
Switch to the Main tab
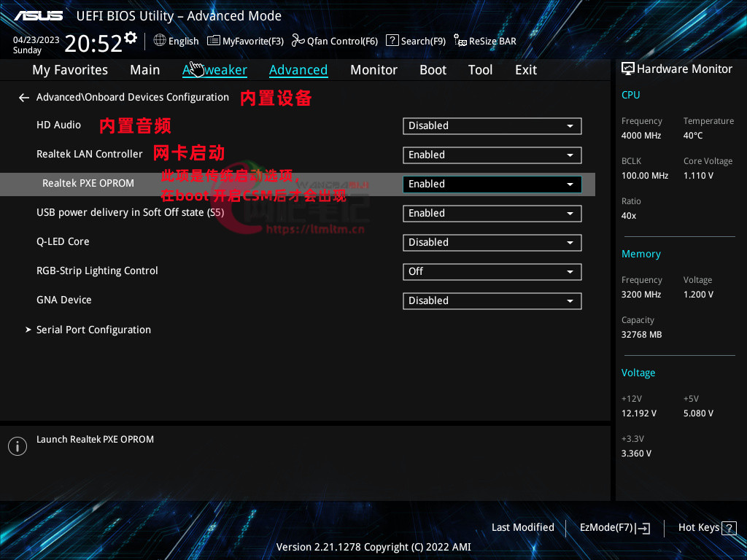coord(145,70)
